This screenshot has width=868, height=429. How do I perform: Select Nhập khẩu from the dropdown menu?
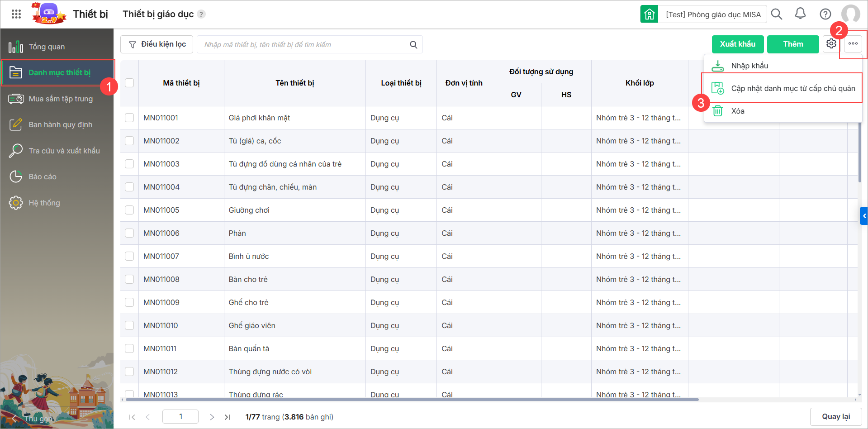click(749, 66)
